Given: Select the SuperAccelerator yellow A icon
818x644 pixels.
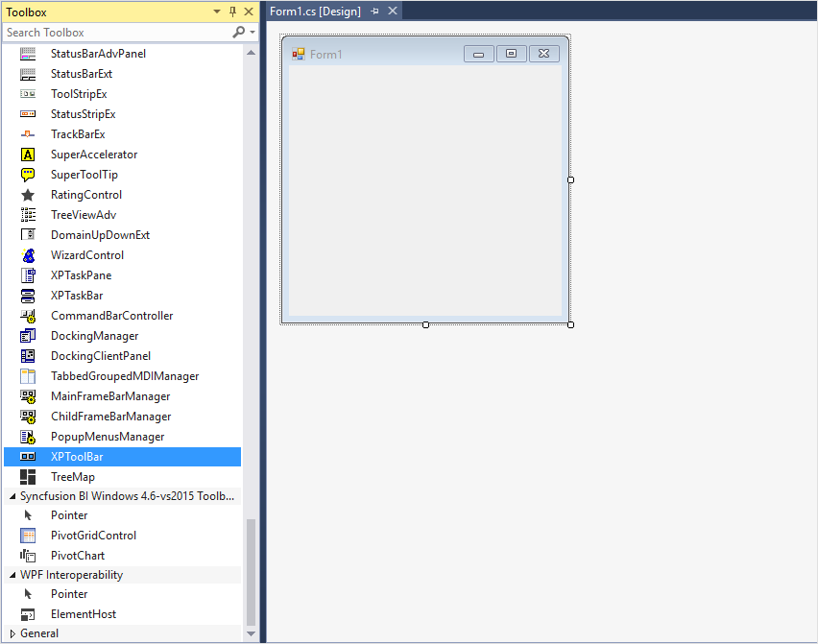Looking at the screenshot, I should pyautogui.click(x=28, y=155).
